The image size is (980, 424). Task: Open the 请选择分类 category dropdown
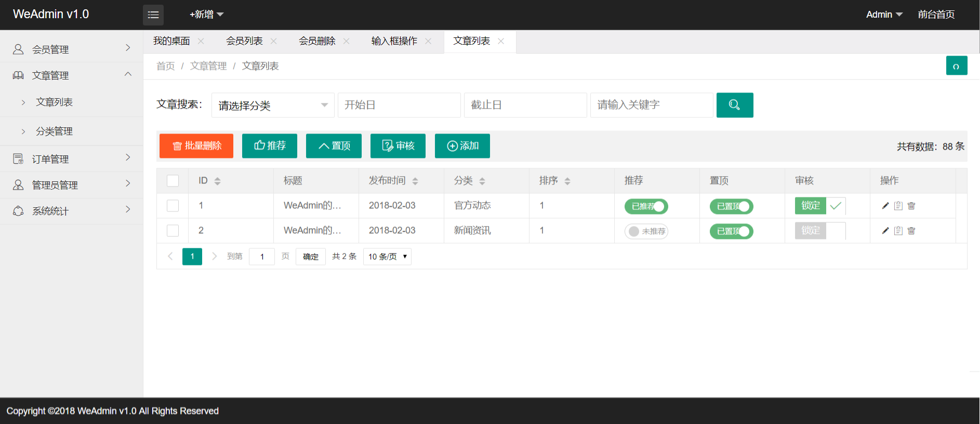pyautogui.click(x=273, y=105)
